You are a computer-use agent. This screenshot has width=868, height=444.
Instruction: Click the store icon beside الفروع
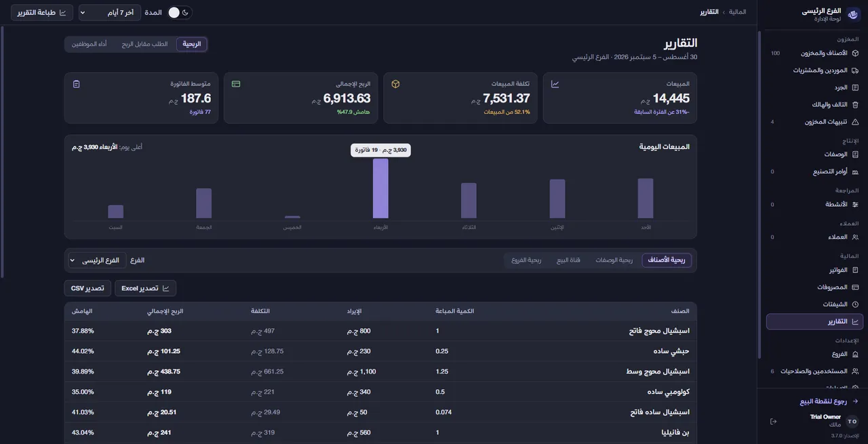855,355
